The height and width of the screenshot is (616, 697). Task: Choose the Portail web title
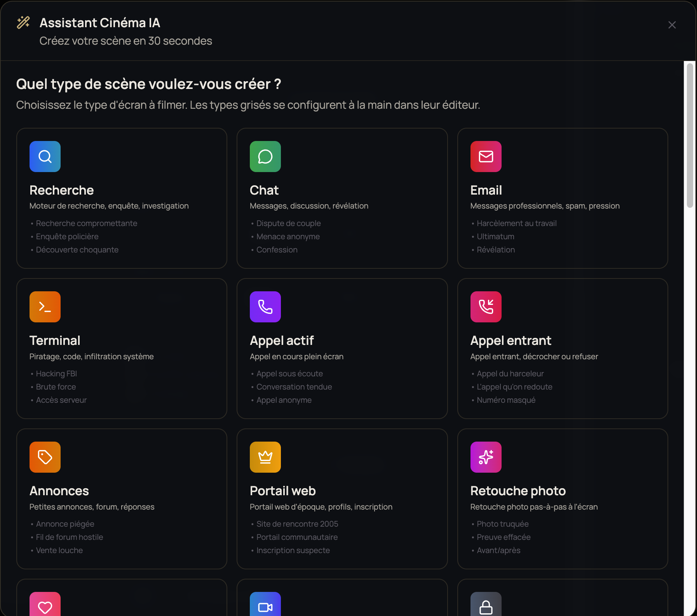(282, 491)
